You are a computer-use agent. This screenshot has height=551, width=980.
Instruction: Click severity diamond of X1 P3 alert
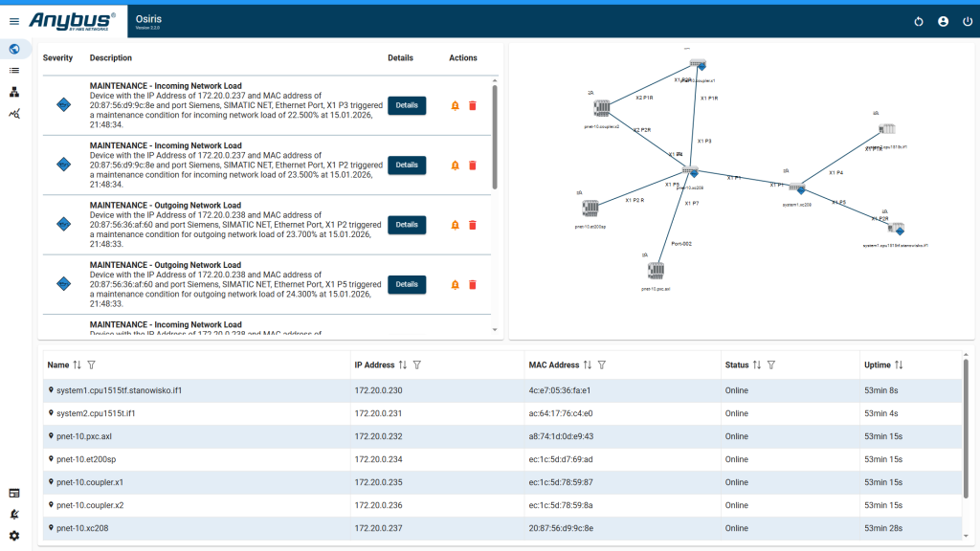click(64, 105)
